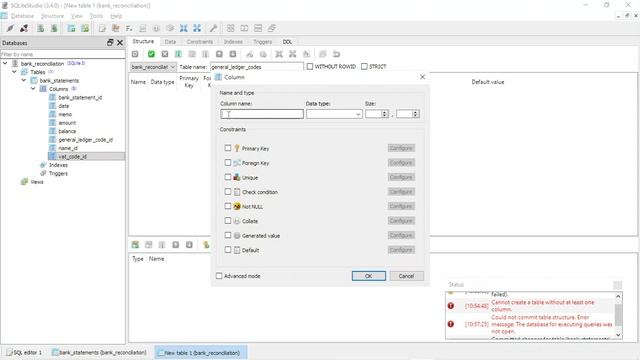Enable the Generated value checkbox
This screenshot has height=360, width=640.
coord(228,235)
